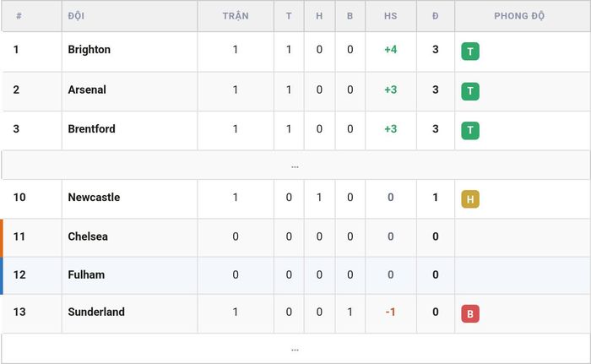Click Brighton's +4 goal difference value
Image resolution: width=591 pixels, height=364 pixels.
click(x=390, y=50)
